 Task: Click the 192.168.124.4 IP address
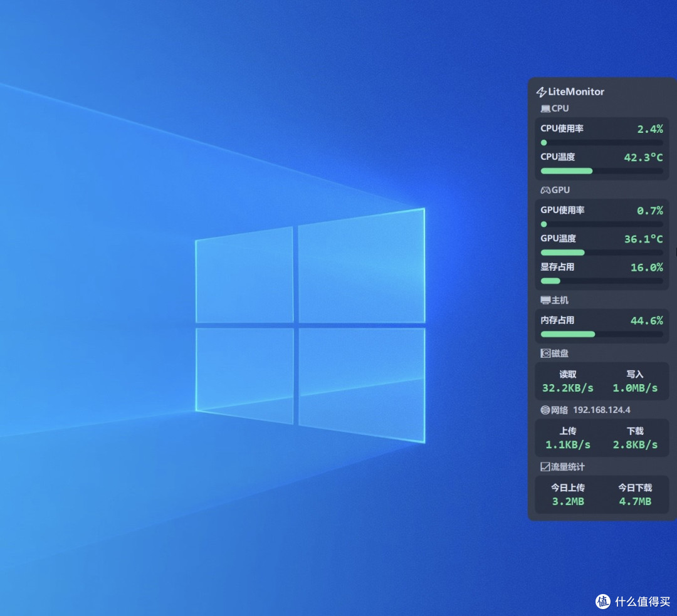[601, 410]
